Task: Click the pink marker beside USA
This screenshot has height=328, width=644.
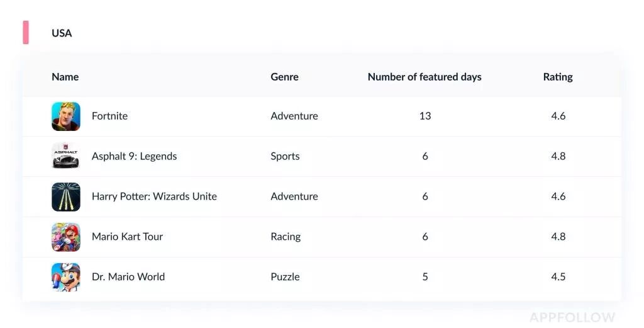Action: [x=26, y=32]
